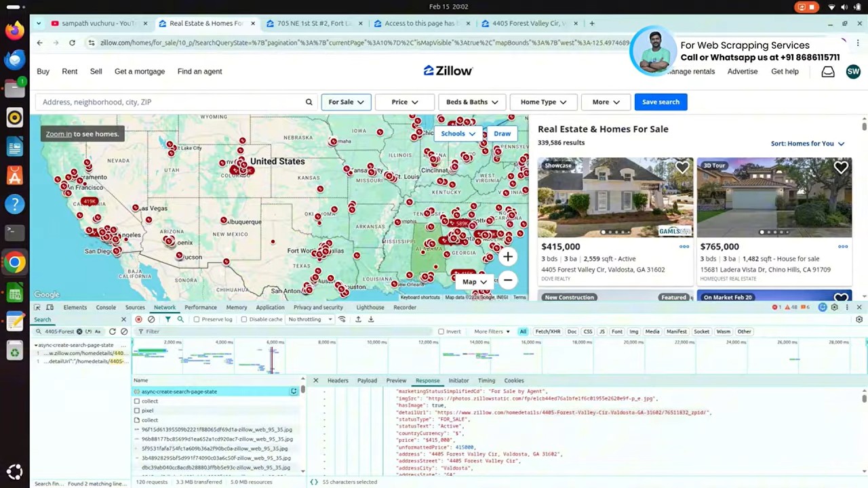Viewport: 868px width, 488px height.
Task: Click import HAR upload icon
Action: [x=358, y=319]
